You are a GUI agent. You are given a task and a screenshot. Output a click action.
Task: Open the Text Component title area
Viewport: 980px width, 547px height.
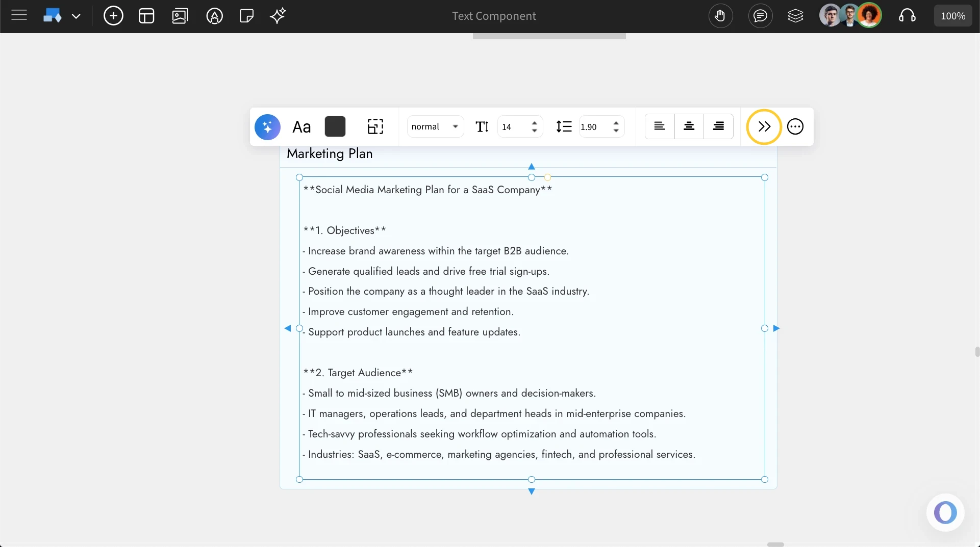pos(494,16)
